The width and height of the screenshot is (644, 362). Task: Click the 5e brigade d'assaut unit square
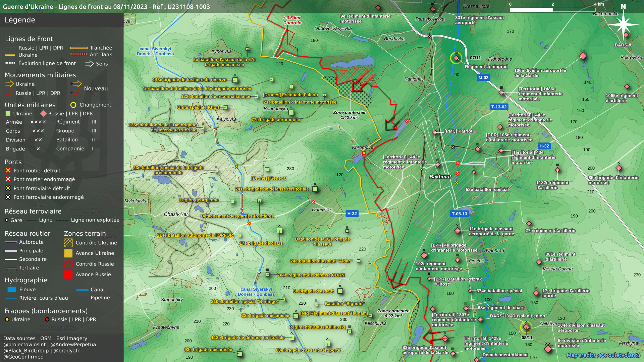pos(340,291)
